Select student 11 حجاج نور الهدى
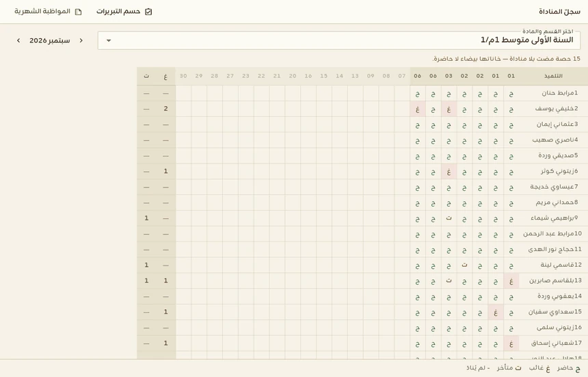 [x=554, y=250]
